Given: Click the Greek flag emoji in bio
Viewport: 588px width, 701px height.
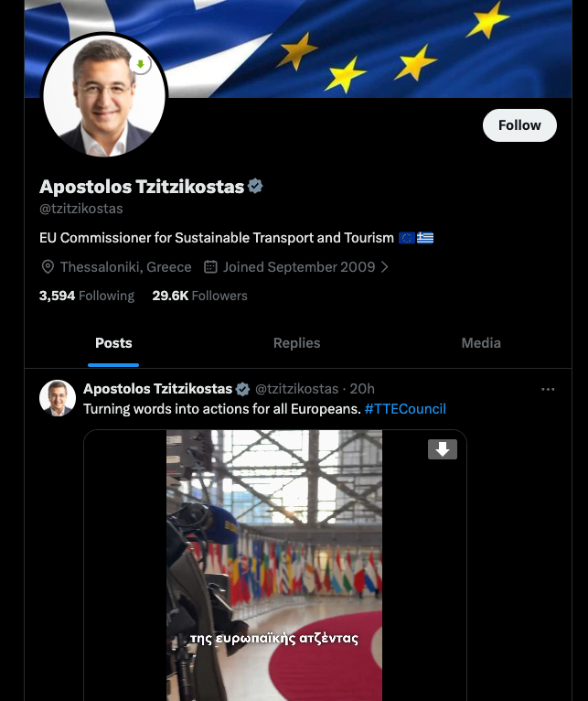Looking at the screenshot, I should 425,238.
